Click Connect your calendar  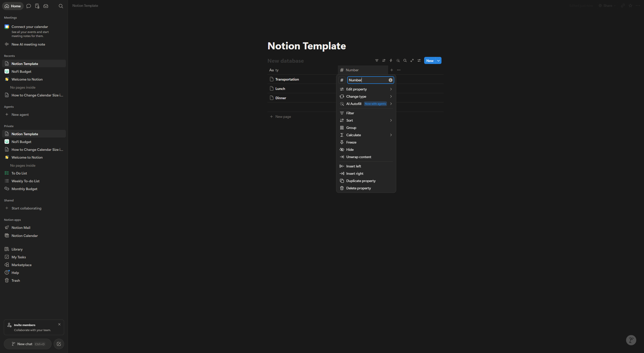coord(34,31)
